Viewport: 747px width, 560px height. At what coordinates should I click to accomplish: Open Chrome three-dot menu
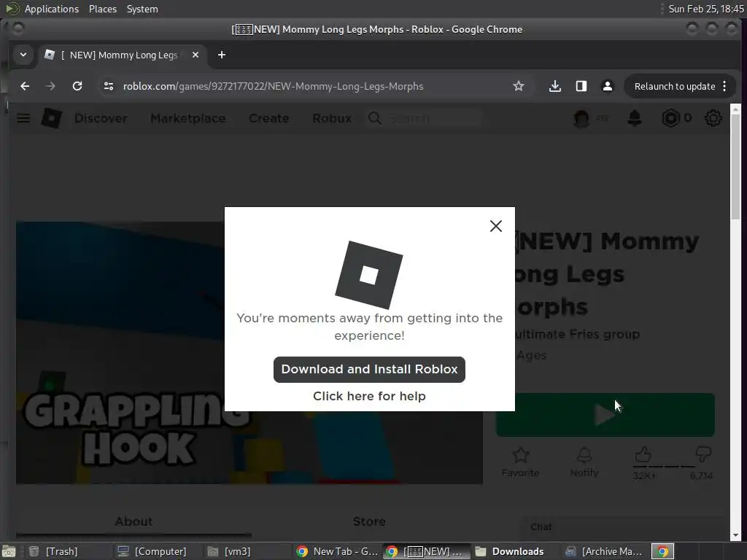pyautogui.click(x=724, y=86)
